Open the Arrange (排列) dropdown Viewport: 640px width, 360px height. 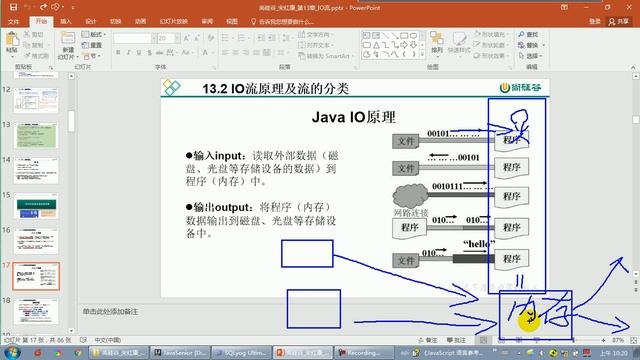437,43
